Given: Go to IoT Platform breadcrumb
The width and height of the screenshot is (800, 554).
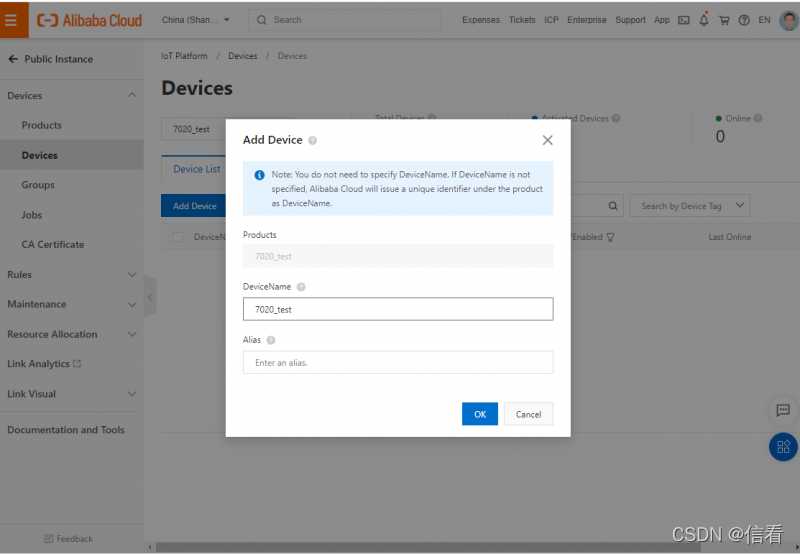Looking at the screenshot, I should 184,56.
